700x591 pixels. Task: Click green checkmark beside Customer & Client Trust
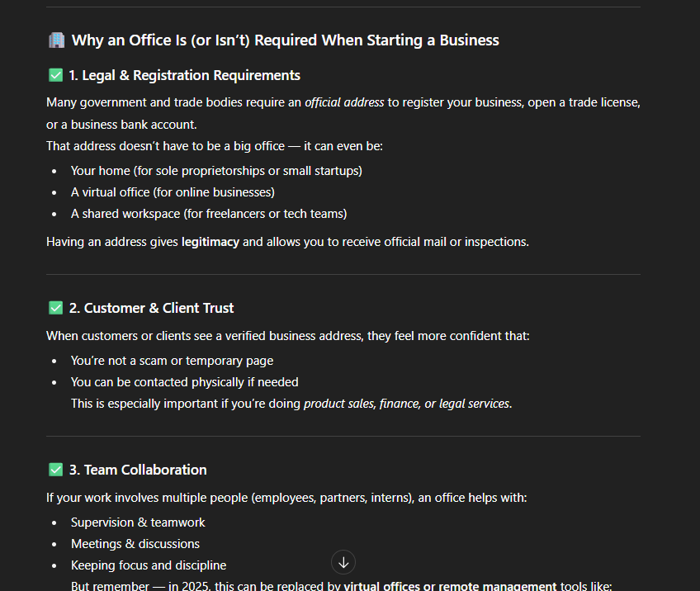(55, 308)
